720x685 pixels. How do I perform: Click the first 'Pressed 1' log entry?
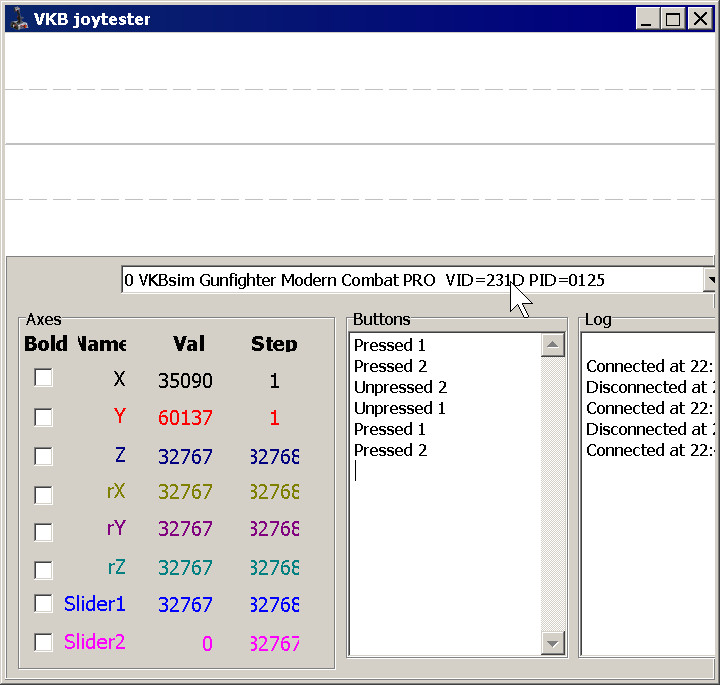click(389, 345)
